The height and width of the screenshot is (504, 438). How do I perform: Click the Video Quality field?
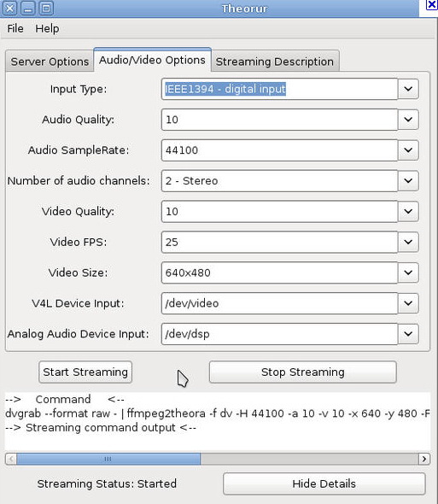tap(279, 212)
